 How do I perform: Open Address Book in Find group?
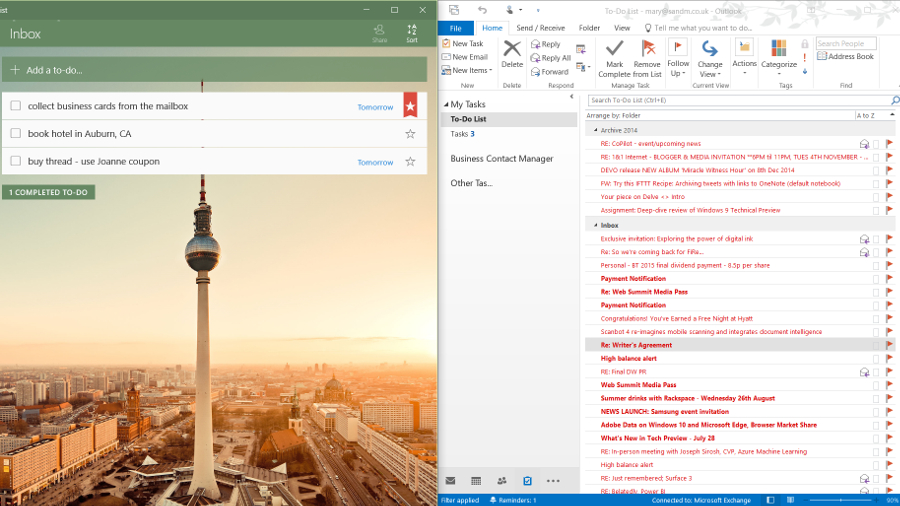[845, 56]
